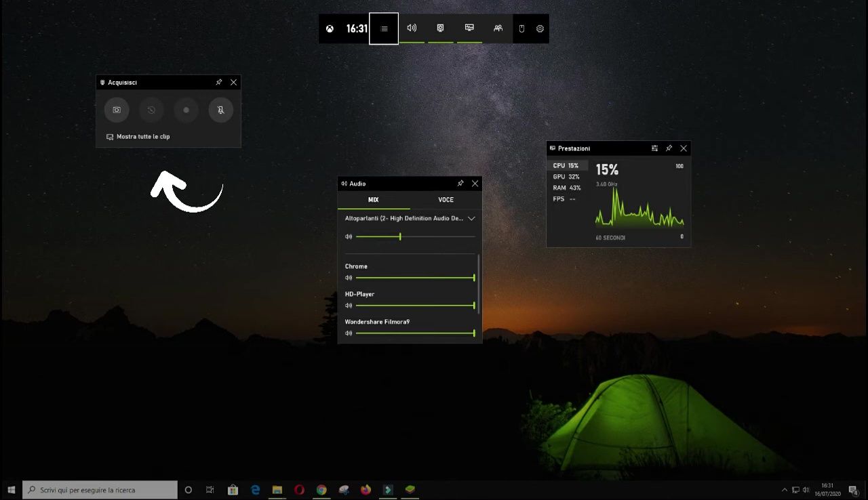Toggle microphone while recording

(x=220, y=110)
